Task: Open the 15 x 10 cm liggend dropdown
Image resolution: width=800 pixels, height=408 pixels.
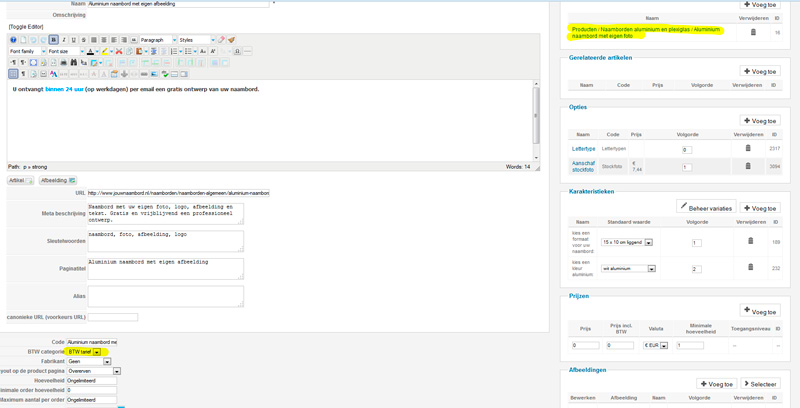Action: click(x=627, y=242)
